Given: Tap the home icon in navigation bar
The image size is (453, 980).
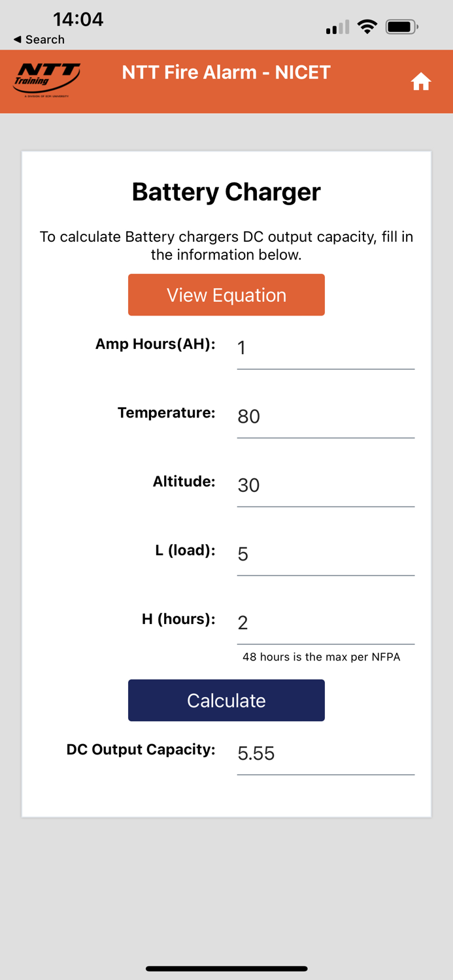Looking at the screenshot, I should pos(422,81).
